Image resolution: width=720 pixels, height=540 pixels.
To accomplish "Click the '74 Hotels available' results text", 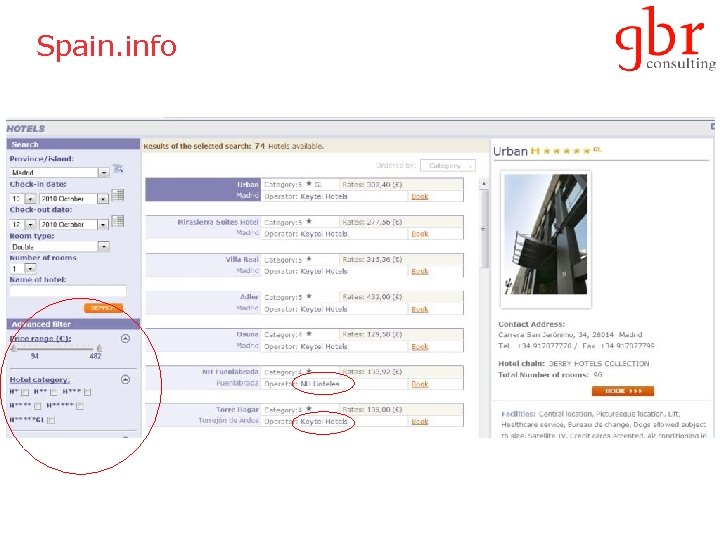I will 289,146.
